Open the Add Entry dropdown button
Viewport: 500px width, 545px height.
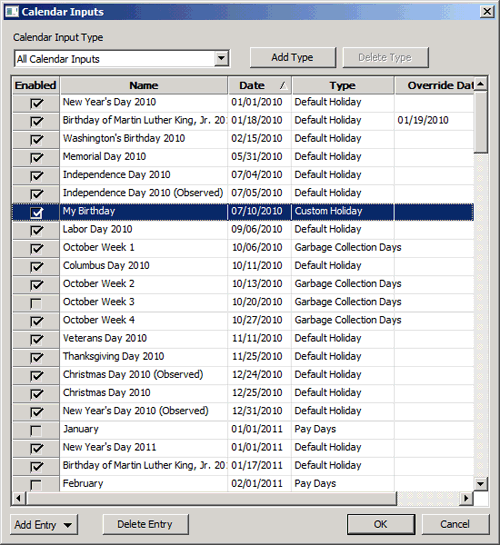pos(44,524)
